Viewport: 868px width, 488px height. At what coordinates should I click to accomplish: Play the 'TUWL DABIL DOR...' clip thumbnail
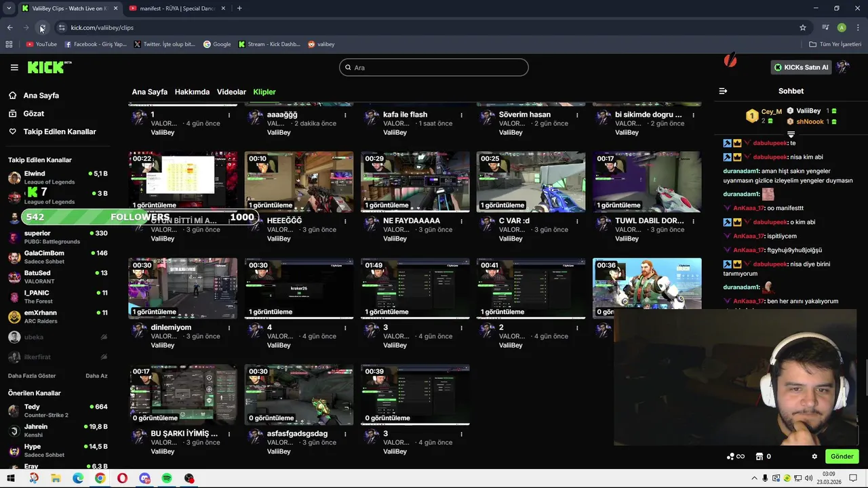point(647,182)
